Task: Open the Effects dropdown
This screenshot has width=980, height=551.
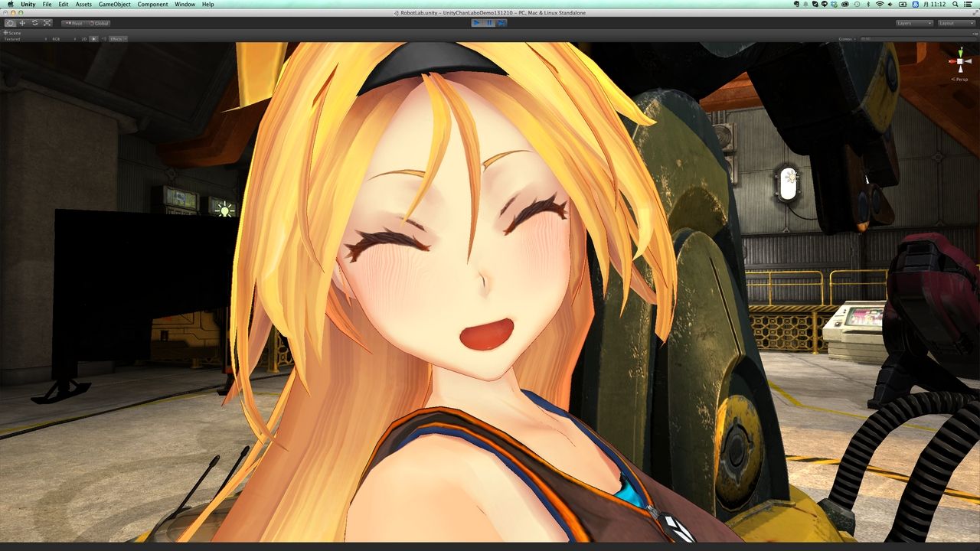Action: pyautogui.click(x=118, y=39)
